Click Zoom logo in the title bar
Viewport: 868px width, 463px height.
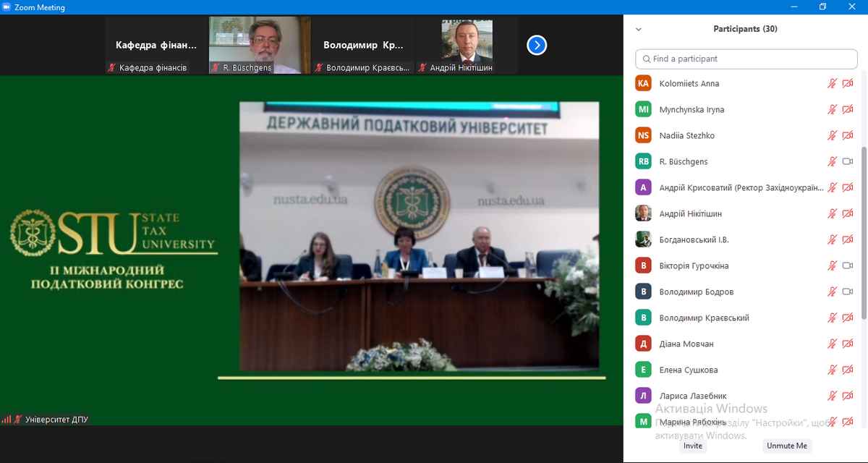coord(7,7)
